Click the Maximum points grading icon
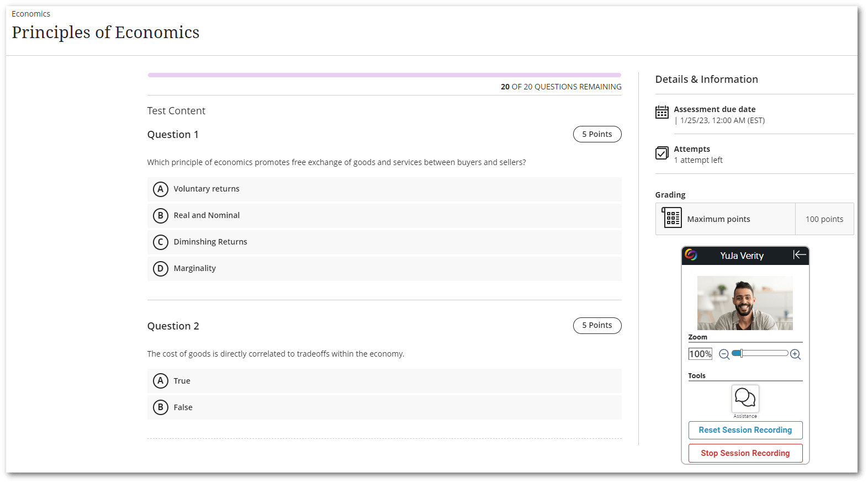The image size is (868, 483). point(672,218)
